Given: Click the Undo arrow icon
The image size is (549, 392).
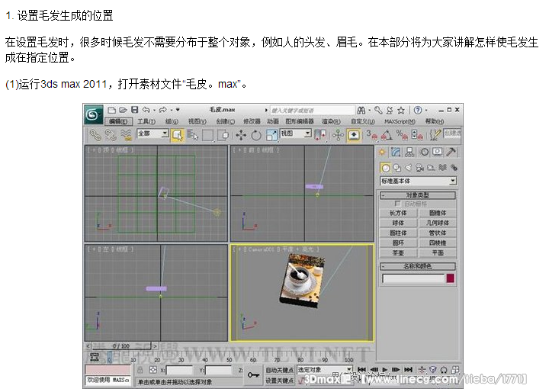Looking at the screenshot, I should point(146,110).
